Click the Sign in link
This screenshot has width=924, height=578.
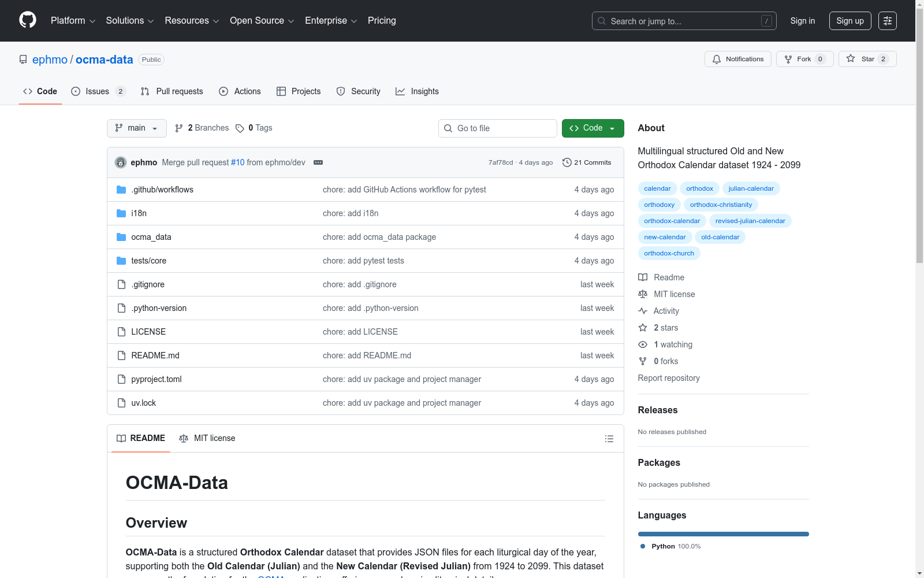[803, 21]
